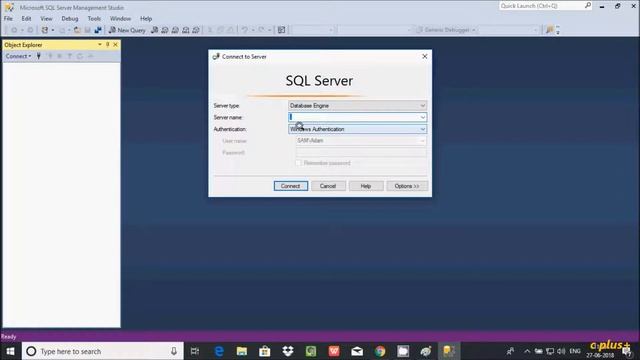This screenshot has width=640, height=360.
Task: Open Microsoft Store from the taskbar
Action: (x=265, y=351)
